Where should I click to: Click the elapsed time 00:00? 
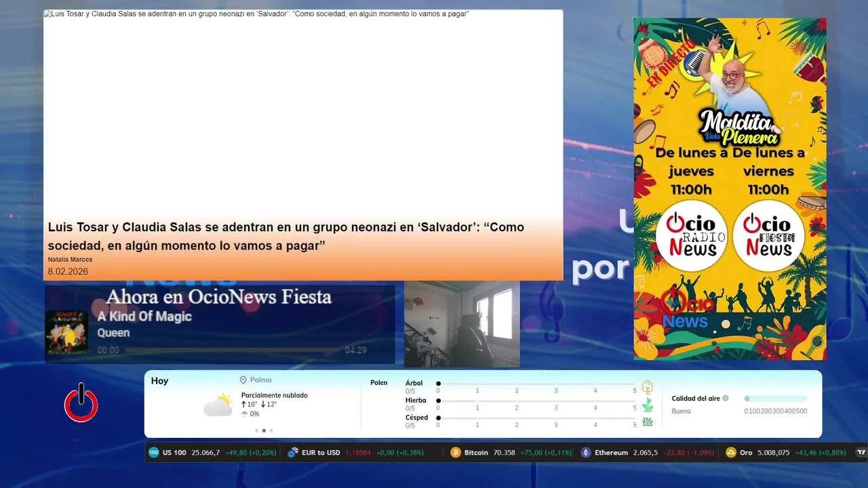tap(108, 350)
